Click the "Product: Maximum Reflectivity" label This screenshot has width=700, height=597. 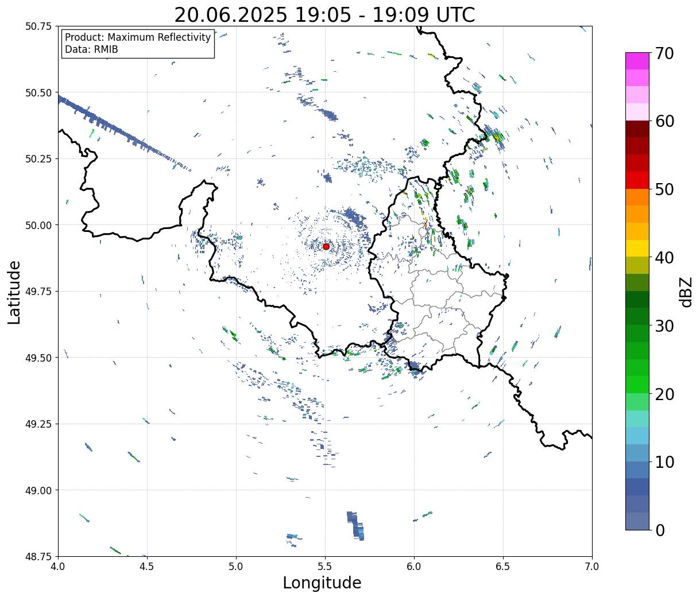138,38
